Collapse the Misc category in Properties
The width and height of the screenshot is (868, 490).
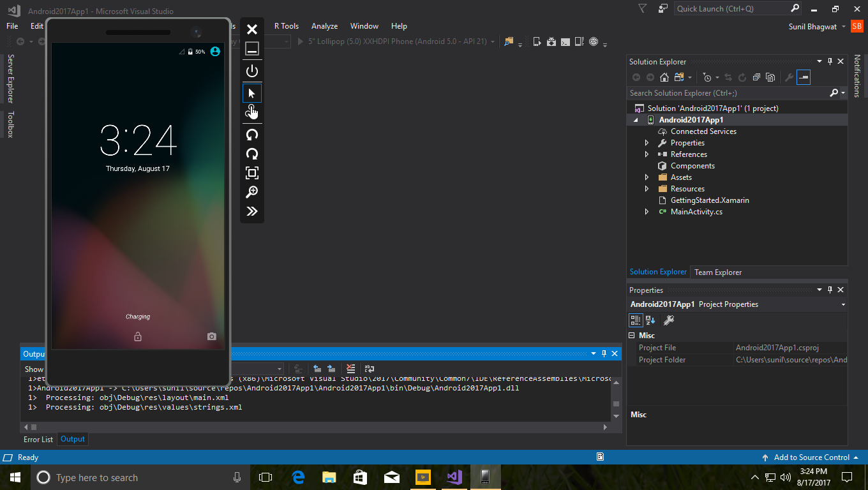[632, 336]
